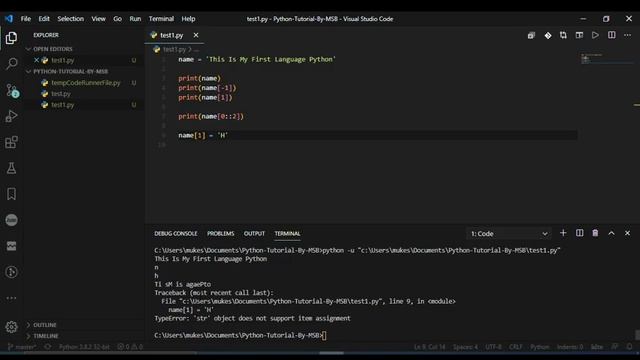This screenshot has width=640, height=360.
Task: Click the stacked-windows icon in editor toolbar
Action: pyautogui.click(x=531, y=36)
